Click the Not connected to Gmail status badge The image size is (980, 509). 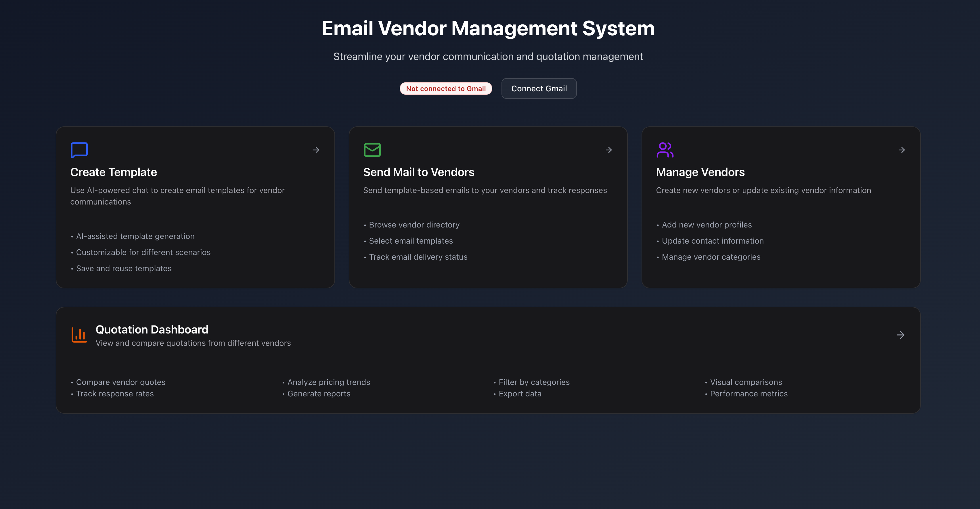[x=446, y=88]
